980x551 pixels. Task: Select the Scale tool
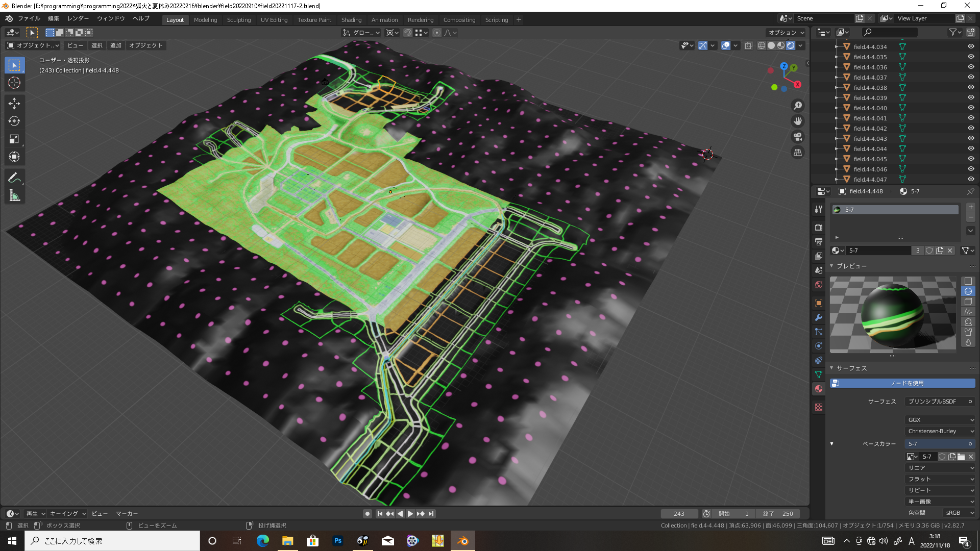[x=14, y=139]
